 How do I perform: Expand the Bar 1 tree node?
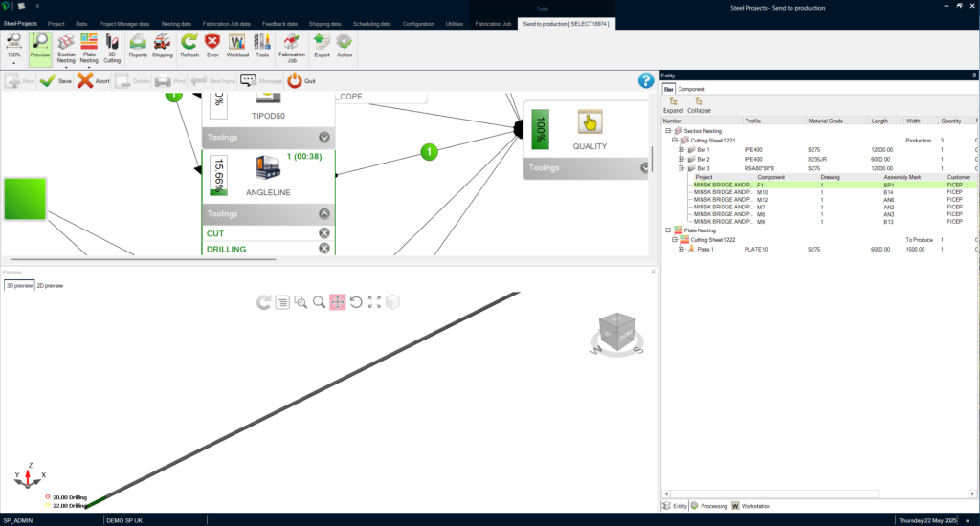680,150
